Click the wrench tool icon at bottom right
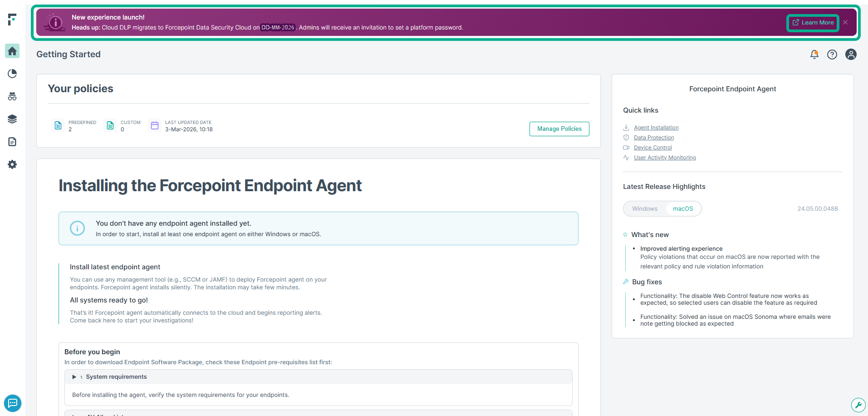The width and height of the screenshot is (868, 416). click(858, 405)
